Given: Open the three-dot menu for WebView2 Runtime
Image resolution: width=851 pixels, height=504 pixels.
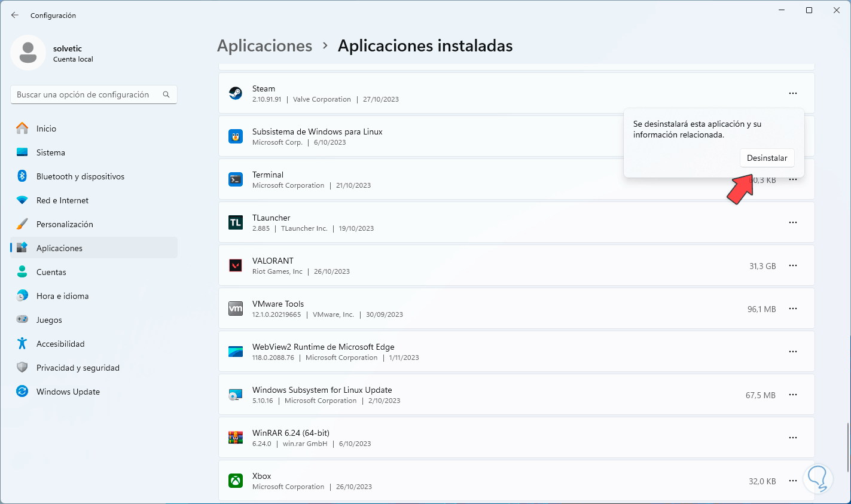Looking at the screenshot, I should (x=793, y=352).
